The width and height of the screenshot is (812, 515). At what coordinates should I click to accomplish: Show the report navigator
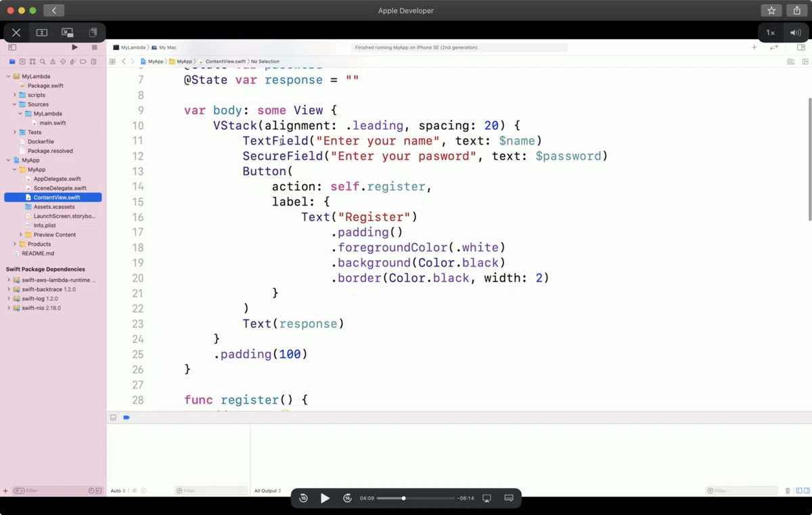click(x=93, y=62)
